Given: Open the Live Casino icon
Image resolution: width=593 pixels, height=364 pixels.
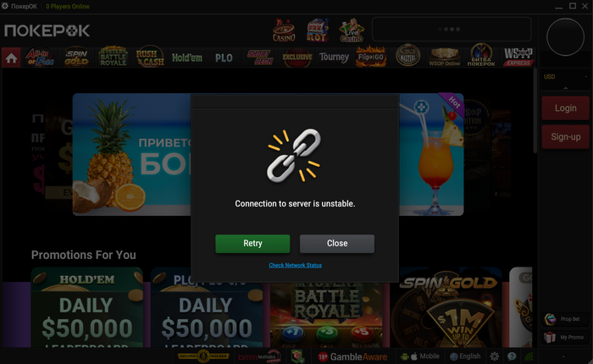Looking at the screenshot, I should click(x=352, y=30).
